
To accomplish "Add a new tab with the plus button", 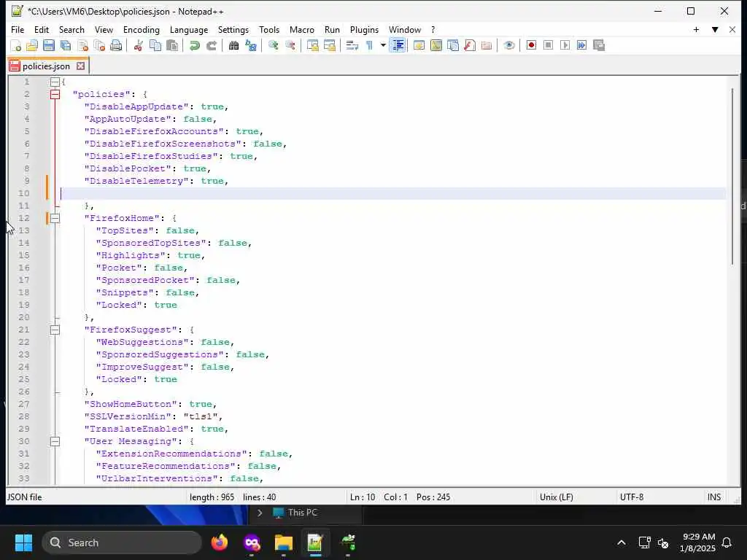I will point(696,29).
